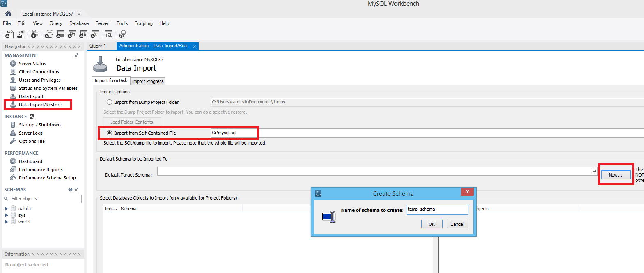Open the File menu
The width and height of the screenshot is (644, 273).
click(7, 23)
